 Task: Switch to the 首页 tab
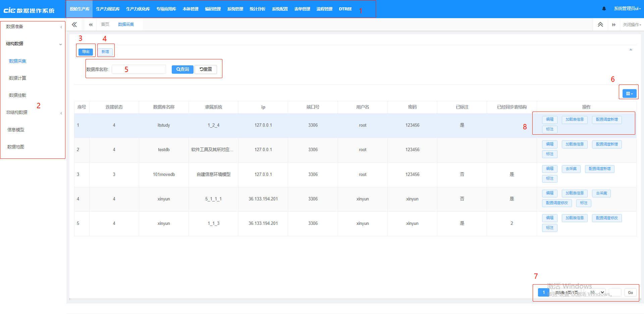pos(105,24)
